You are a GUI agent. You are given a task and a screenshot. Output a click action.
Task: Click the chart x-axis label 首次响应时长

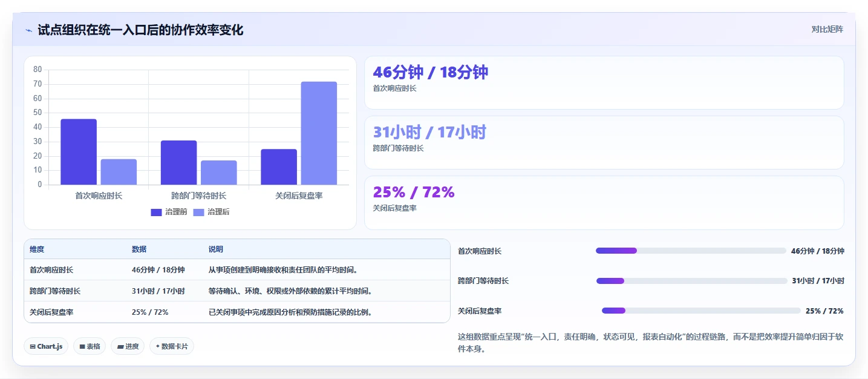coord(99,196)
